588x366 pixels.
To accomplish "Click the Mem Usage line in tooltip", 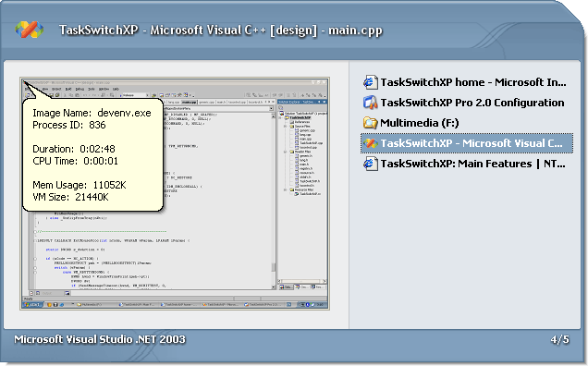I will (80, 185).
